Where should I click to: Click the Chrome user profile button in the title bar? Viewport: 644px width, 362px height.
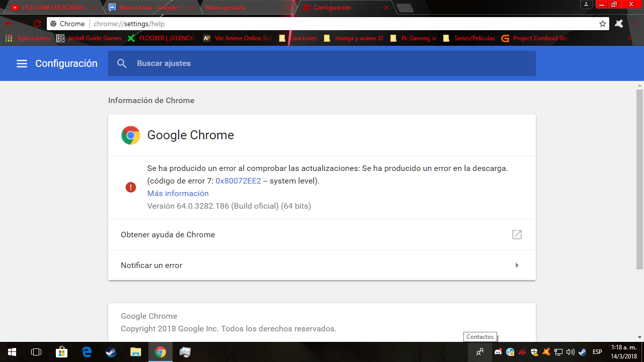[586, 5]
